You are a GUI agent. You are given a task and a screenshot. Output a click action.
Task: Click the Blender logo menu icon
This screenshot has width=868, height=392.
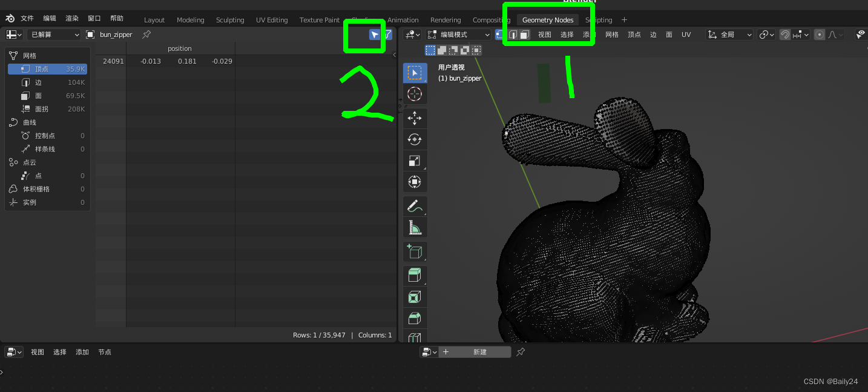(x=10, y=19)
